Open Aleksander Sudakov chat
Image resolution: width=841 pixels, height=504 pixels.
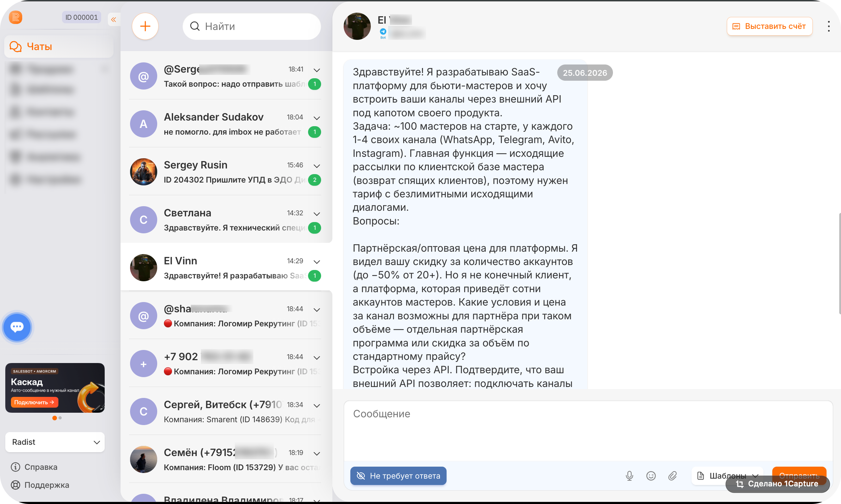coord(226,124)
